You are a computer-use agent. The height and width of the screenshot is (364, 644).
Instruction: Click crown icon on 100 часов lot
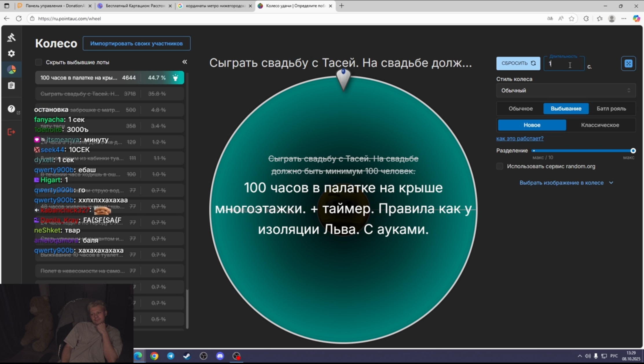[175, 78]
